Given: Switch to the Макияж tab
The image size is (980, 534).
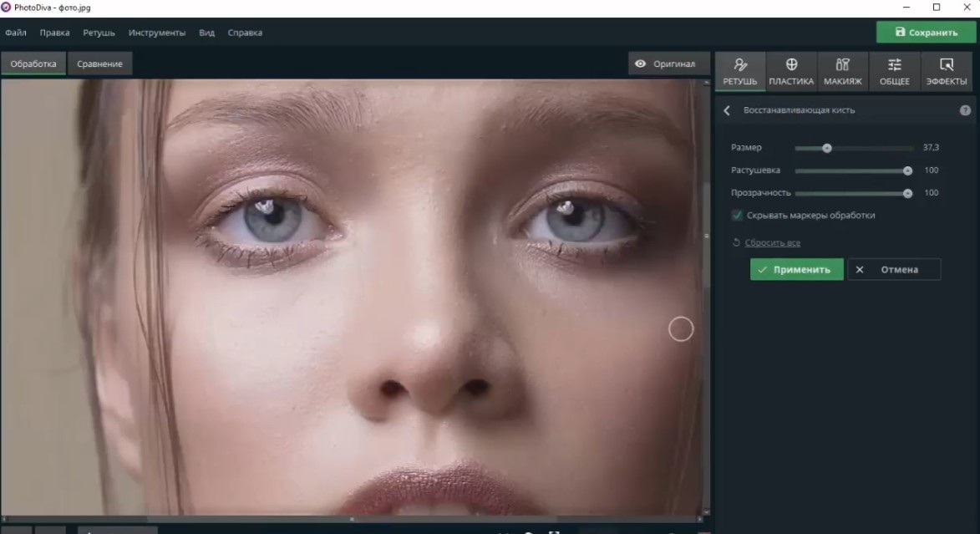Looking at the screenshot, I should click(842, 71).
